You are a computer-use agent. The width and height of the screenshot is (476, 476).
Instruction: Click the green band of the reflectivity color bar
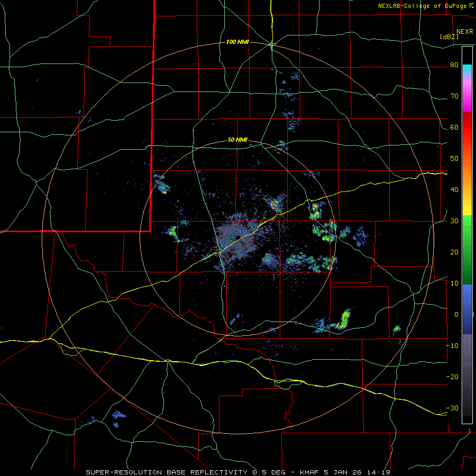pyautogui.click(x=467, y=250)
